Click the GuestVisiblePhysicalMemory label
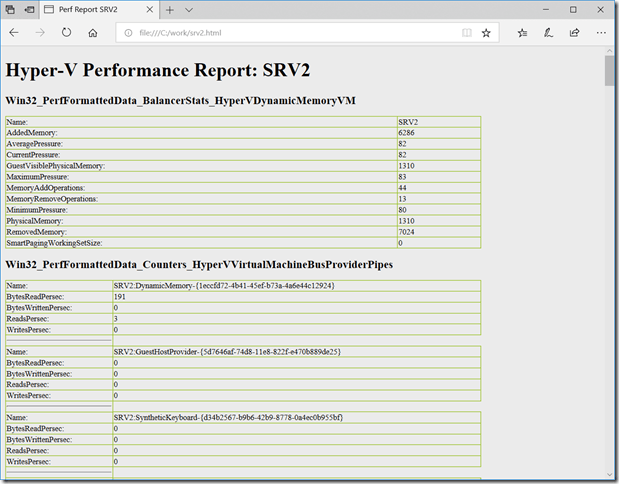Viewport: 619px width, 484px height. pyautogui.click(x=56, y=166)
